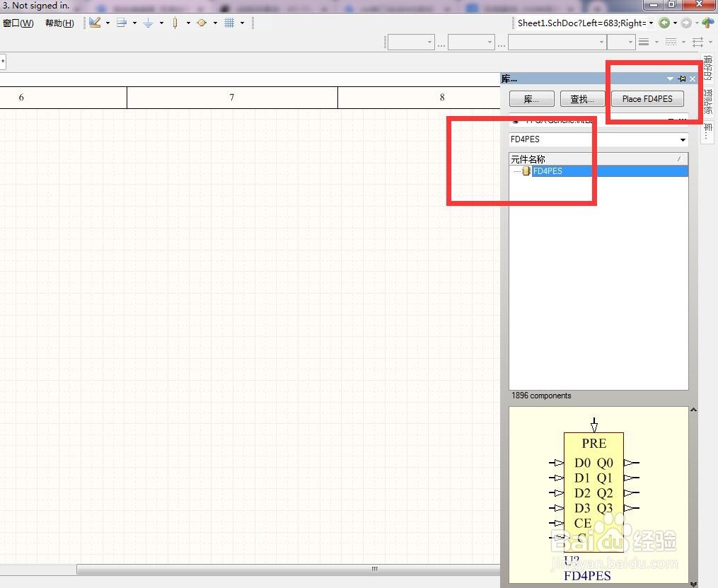Screen dimensions: 718x588
Task: Click the dashed line style toolbar icon
Action: (671, 42)
